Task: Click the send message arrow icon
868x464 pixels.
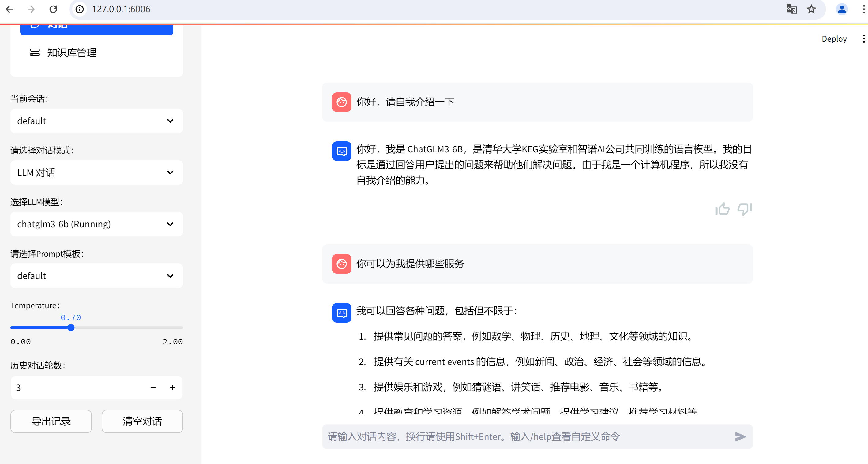Action: [740, 436]
